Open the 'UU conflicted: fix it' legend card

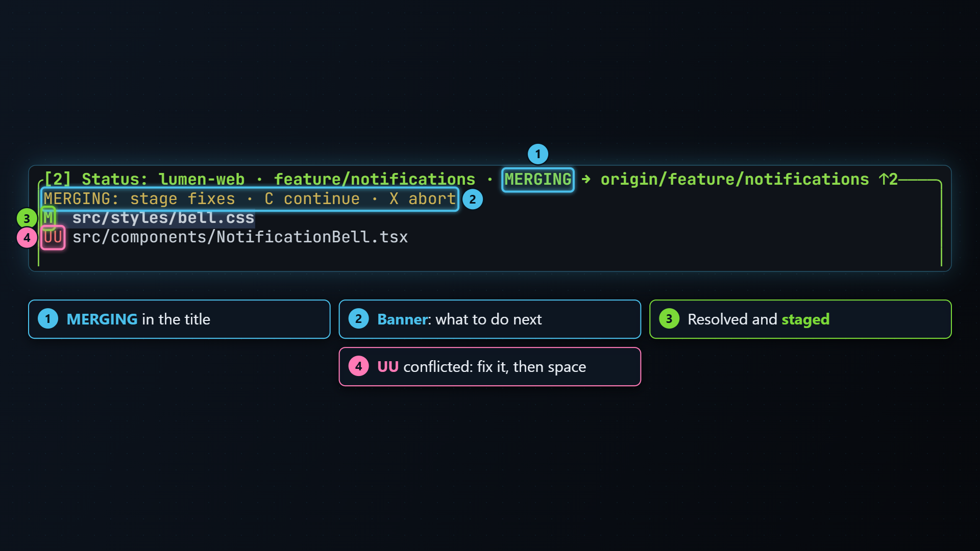(x=490, y=367)
